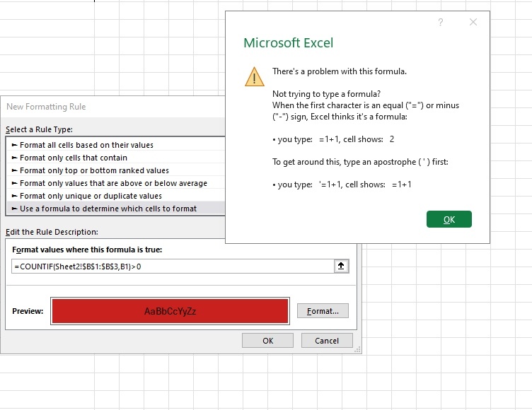This screenshot has width=532, height=410.
Task: Select Format only values above or below average
Action: coord(116,183)
